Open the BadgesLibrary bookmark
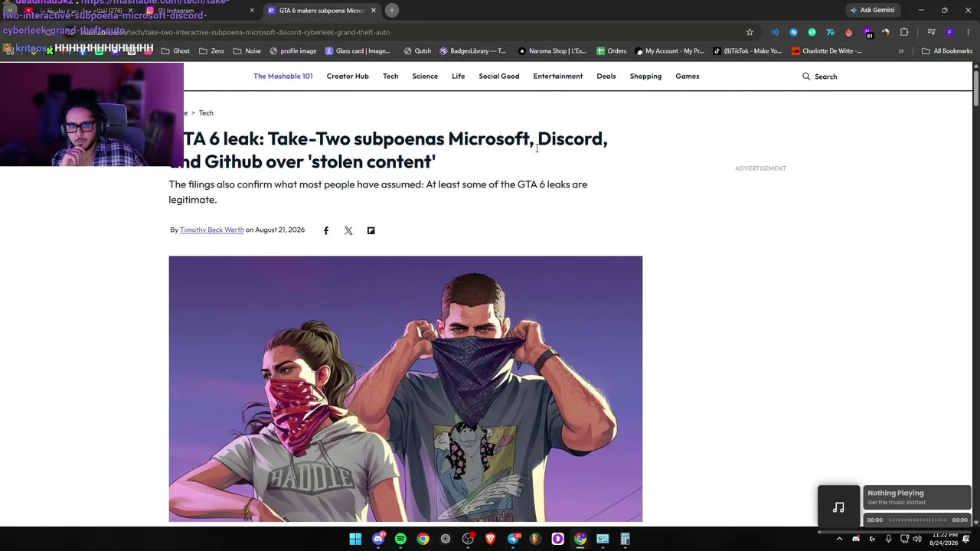This screenshot has height=551, width=980. click(x=472, y=51)
